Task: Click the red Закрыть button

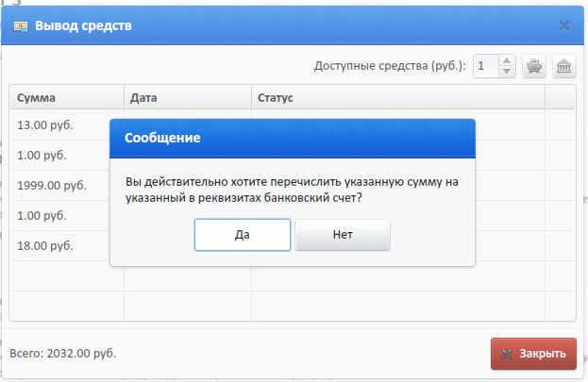Action: pos(533,354)
